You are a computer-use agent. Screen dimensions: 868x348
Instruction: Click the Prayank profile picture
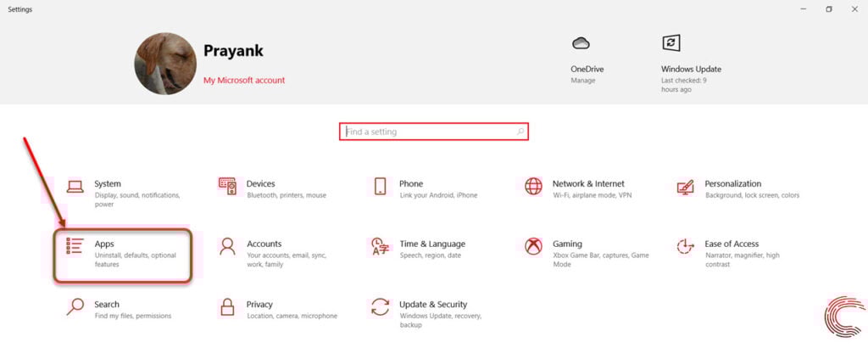(165, 63)
